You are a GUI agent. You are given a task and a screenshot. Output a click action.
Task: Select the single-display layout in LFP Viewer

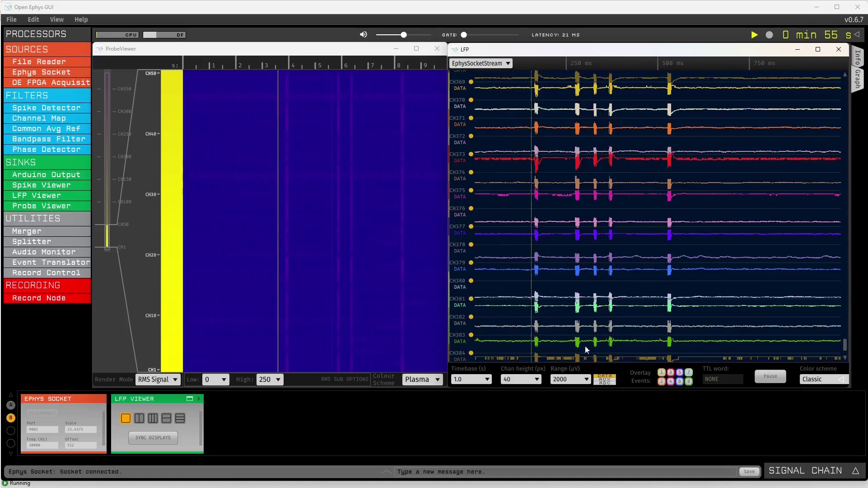point(126,418)
